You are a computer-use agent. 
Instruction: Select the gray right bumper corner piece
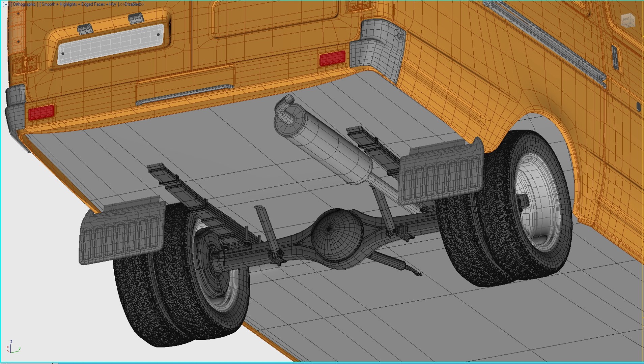(x=377, y=47)
